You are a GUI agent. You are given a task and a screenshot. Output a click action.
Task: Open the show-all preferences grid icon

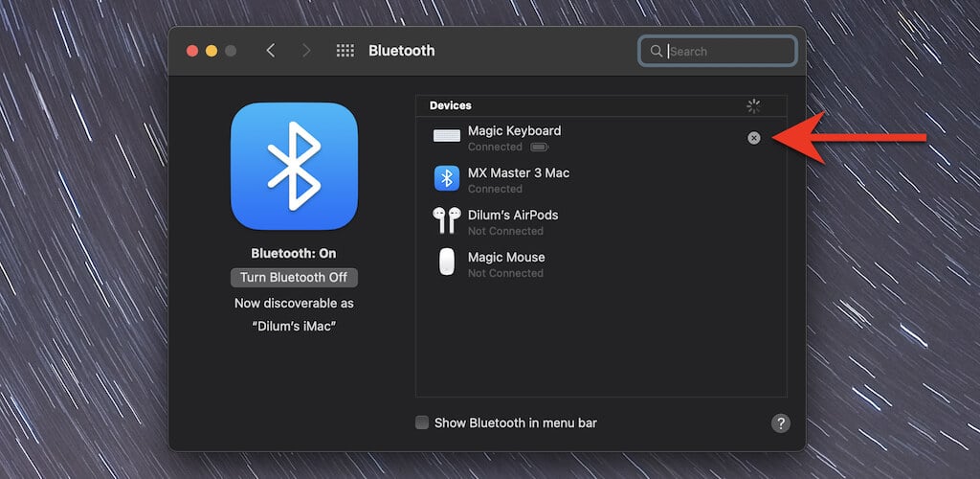(345, 51)
